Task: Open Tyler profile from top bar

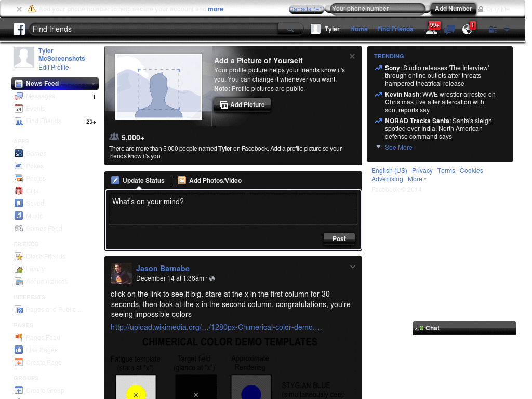Action: [x=325, y=29]
